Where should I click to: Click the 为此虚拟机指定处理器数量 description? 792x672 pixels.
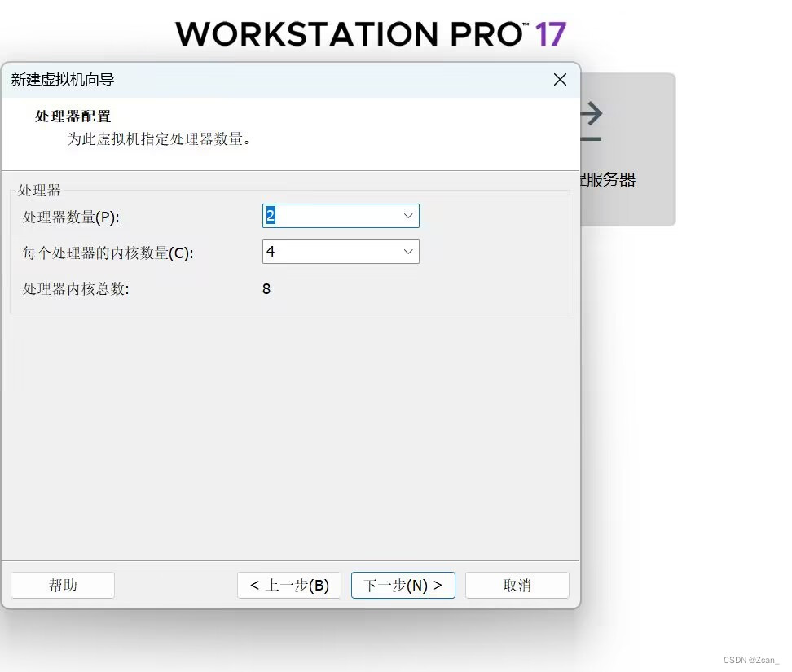159,138
